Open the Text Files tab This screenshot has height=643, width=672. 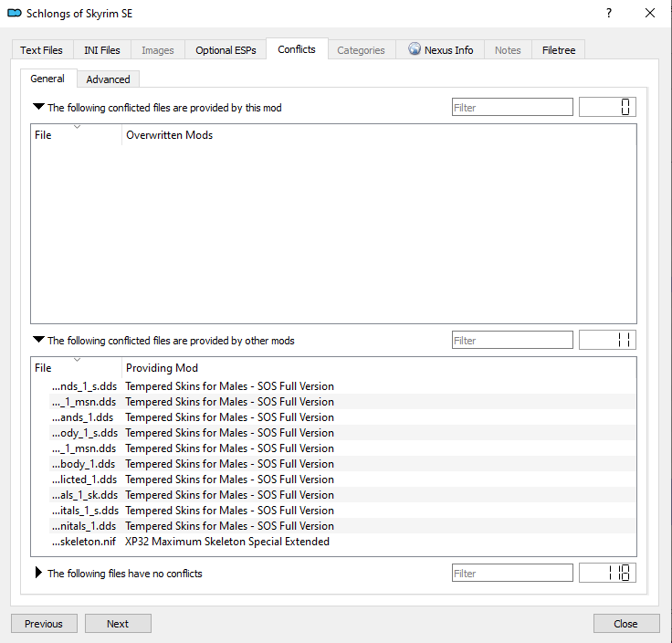(x=42, y=50)
